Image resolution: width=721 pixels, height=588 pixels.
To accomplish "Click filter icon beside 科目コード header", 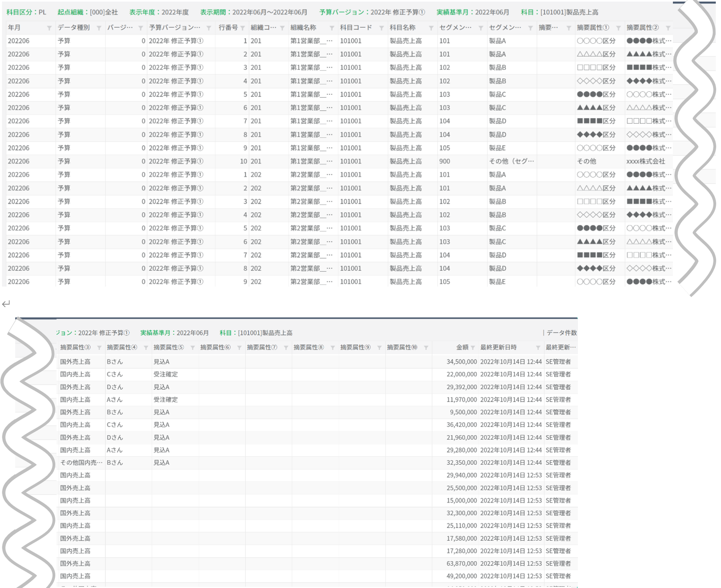I will pyautogui.click(x=382, y=28).
